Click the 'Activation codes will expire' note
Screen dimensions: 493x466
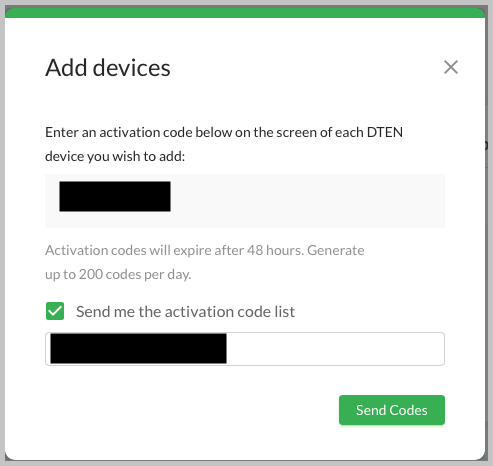tap(205, 250)
